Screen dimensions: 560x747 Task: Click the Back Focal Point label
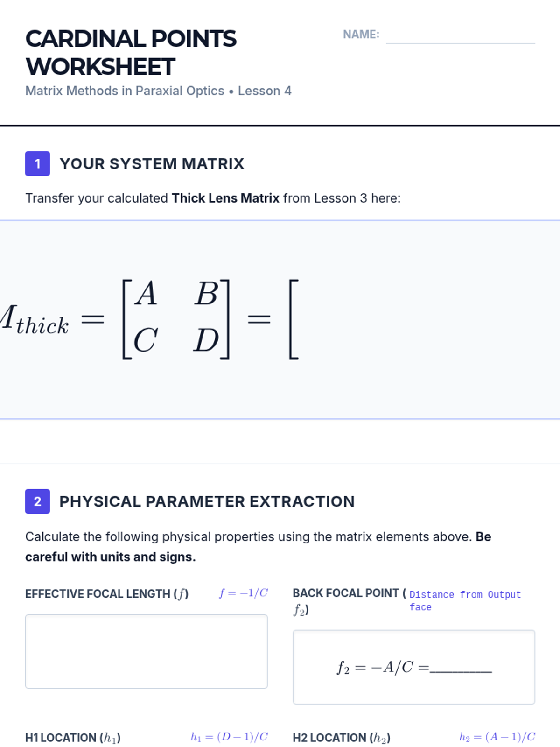click(350, 601)
